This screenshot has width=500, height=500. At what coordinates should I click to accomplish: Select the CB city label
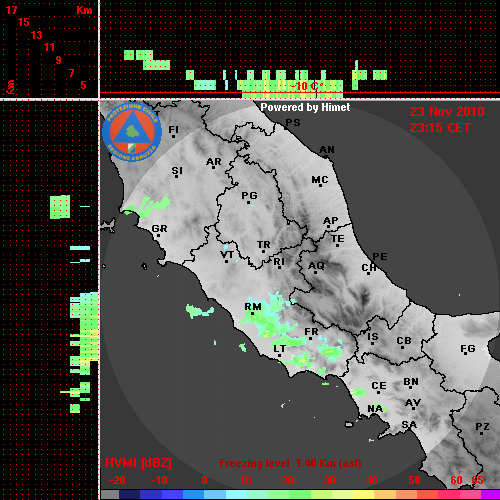(x=404, y=341)
